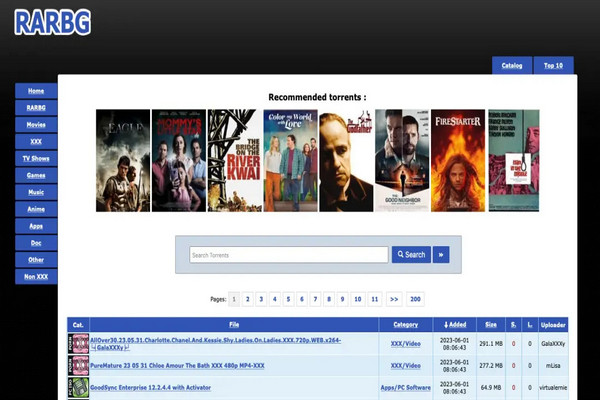Sort by Category column header
The height and width of the screenshot is (400, 600).
click(x=406, y=325)
